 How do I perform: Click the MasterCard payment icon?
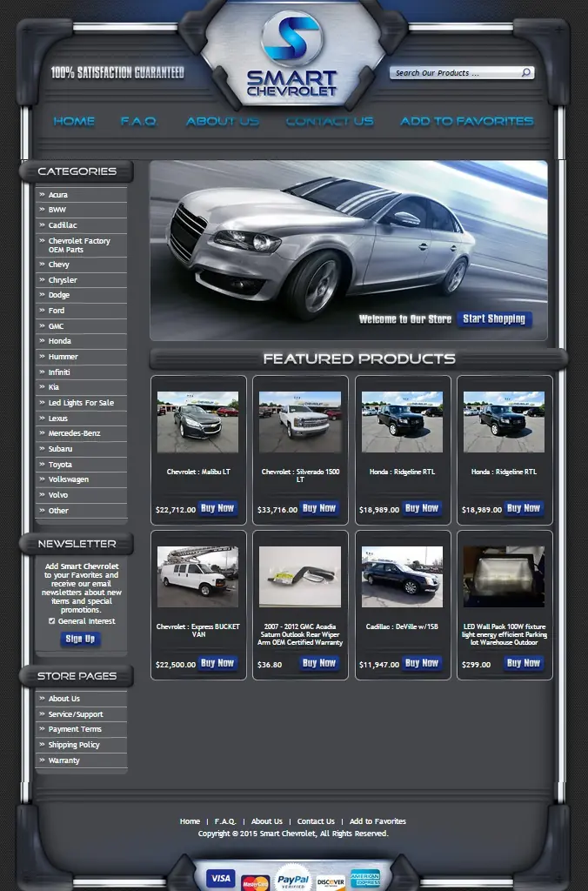tap(255, 883)
